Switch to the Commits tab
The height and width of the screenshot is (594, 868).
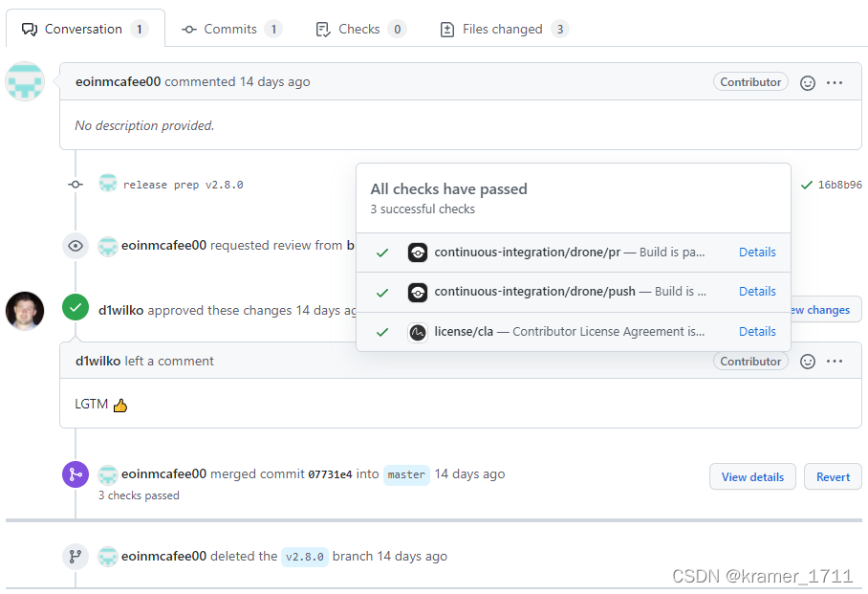[x=231, y=29]
